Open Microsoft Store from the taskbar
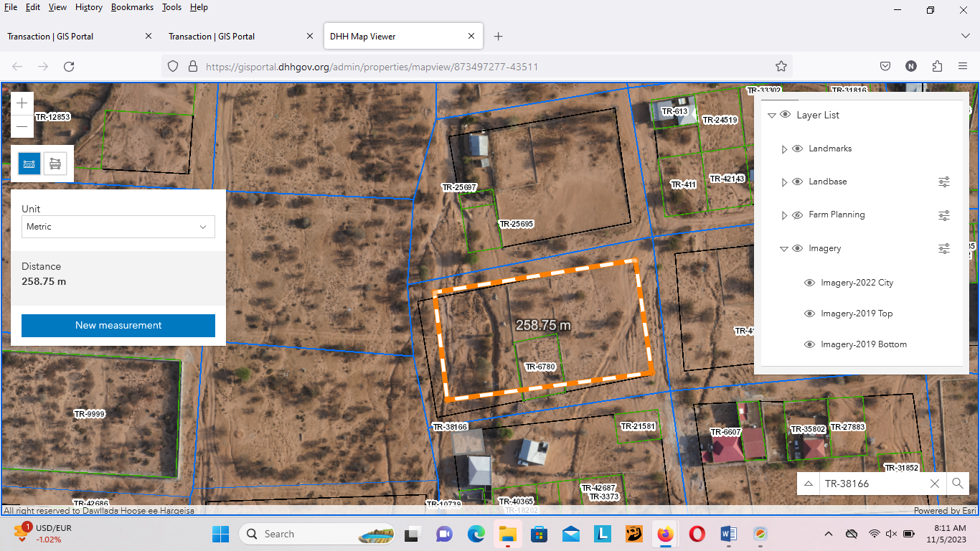 tap(540, 534)
